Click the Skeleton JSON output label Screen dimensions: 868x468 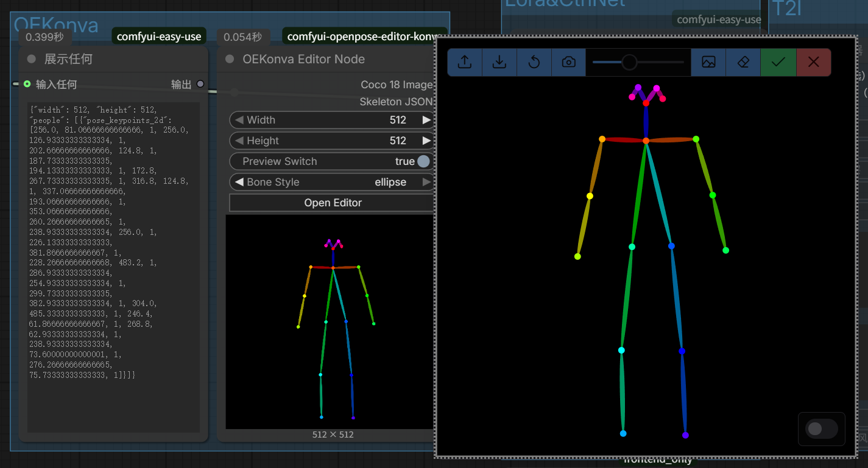(x=396, y=102)
